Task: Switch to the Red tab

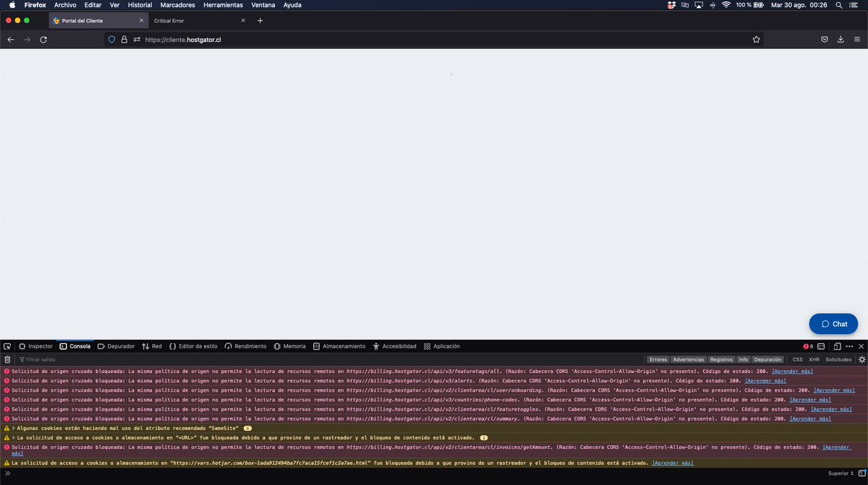Action: [152, 346]
